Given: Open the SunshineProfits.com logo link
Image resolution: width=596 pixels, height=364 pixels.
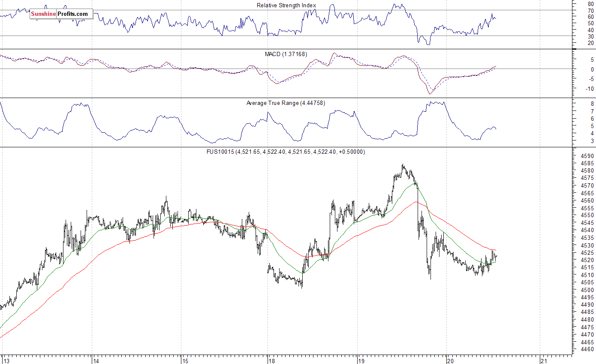Looking at the screenshot, I should coord(60,14).
